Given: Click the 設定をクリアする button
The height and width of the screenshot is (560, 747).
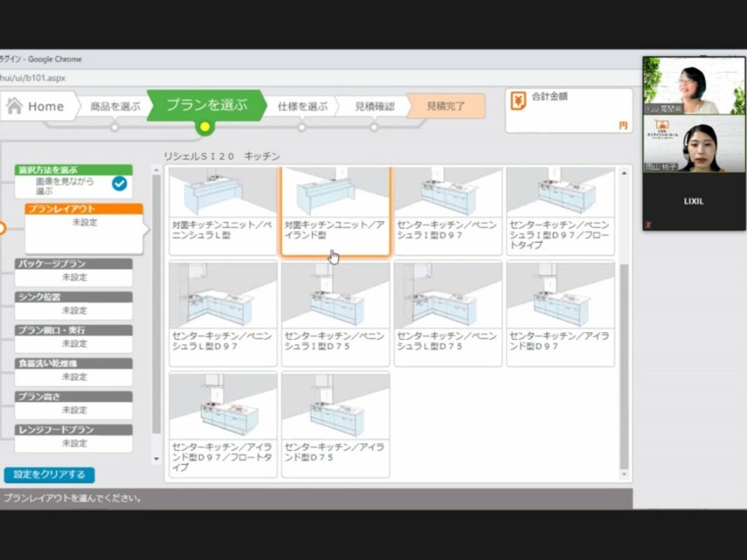Looking at the screenshot, I should click(49, 475).
